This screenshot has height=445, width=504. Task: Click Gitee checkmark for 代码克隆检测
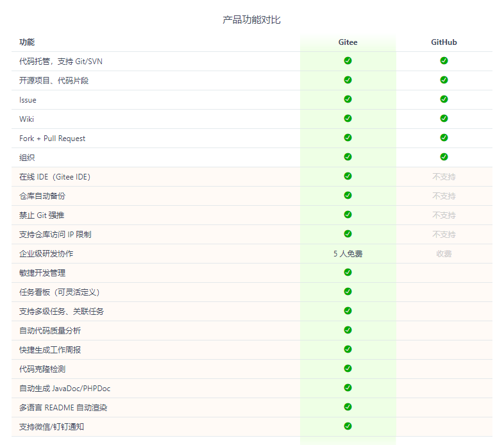coord(348,369)
